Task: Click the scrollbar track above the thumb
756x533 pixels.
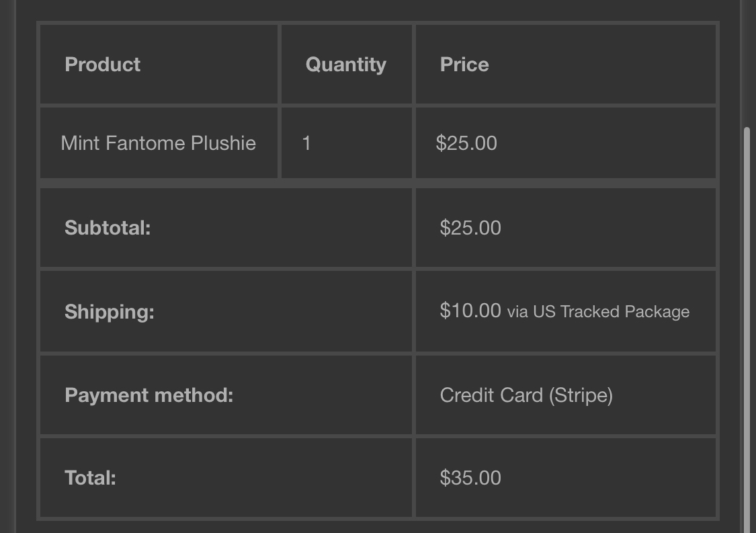Action: click(747, 63)
